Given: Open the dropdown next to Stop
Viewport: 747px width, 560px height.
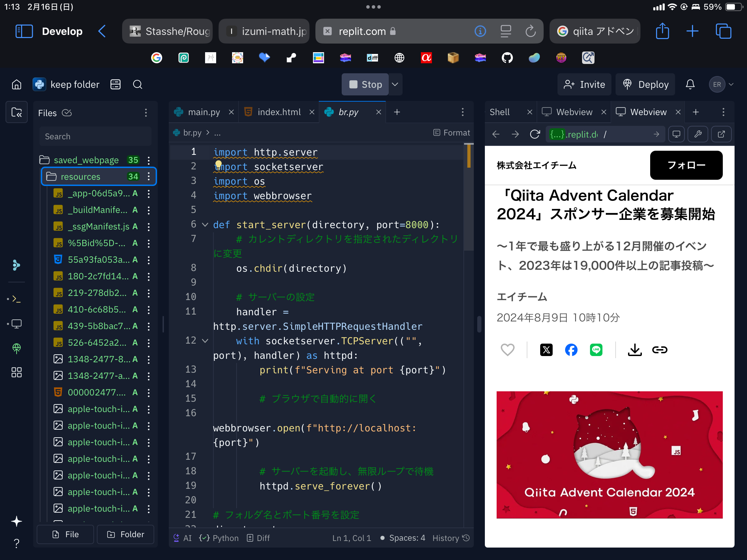Looking at the screenshot, I should (395, 84).
